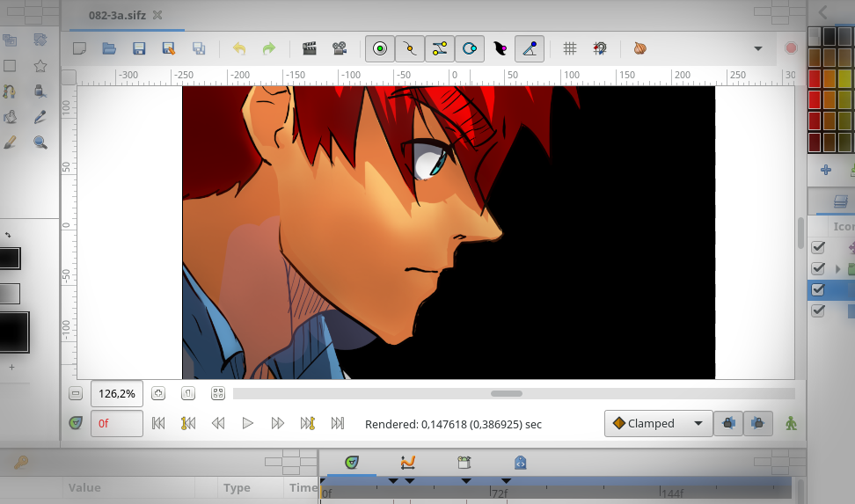Jump to the next keyframe
The image size is (855, 504).
308,423
